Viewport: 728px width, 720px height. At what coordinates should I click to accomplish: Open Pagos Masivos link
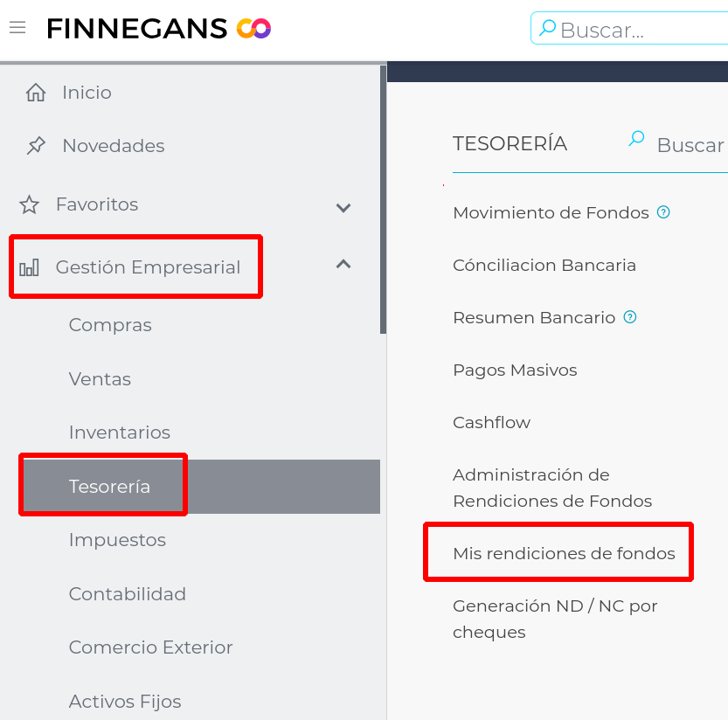click(x=515, y=370)
